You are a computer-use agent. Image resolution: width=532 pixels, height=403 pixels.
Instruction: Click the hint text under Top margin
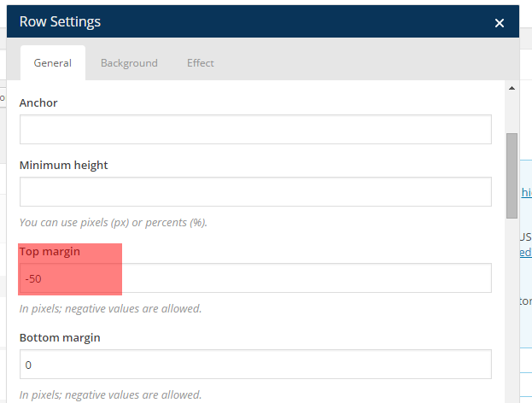click(x=110, y=308)
